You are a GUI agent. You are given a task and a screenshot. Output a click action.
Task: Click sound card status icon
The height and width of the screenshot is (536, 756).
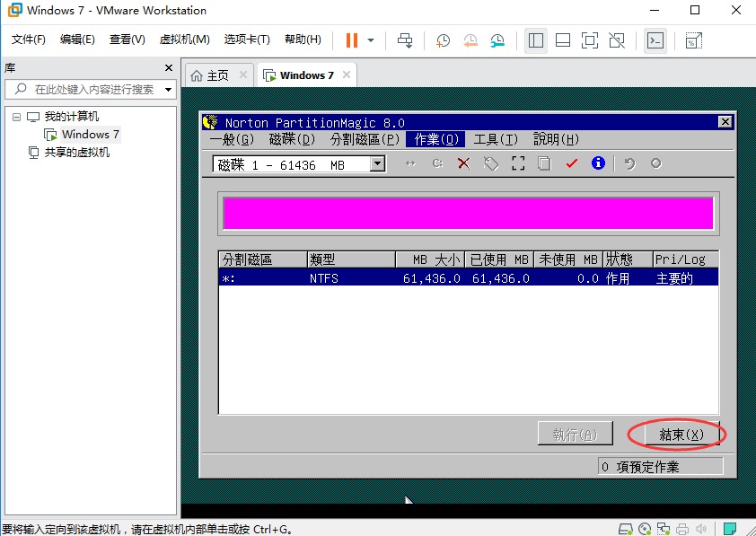[x=701, y=529]
